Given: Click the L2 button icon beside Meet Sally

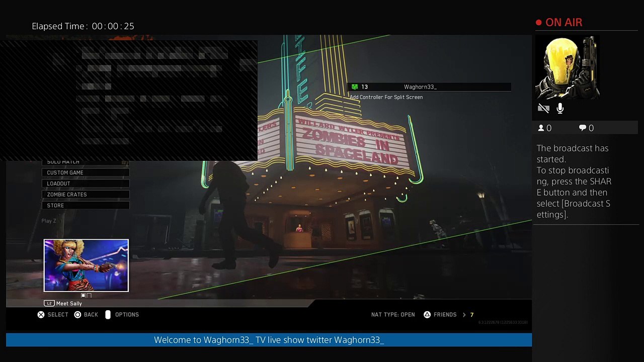Looking at the screenshot, I should click(x=49, y=303).
